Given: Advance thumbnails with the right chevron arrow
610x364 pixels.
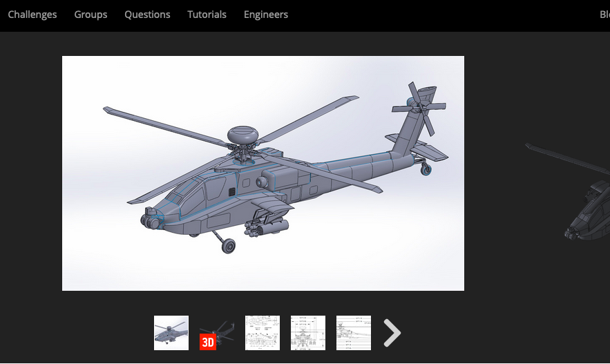Looking at the screenshot, I should [392, 333].
